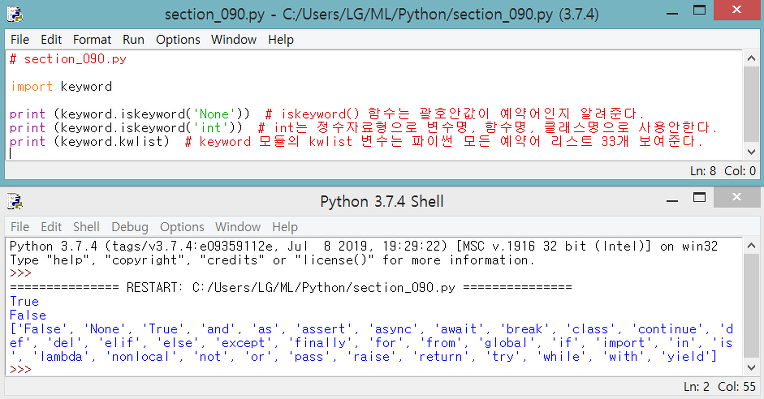Open the Format menu in the editor
Screen dimensions: 764x399
92,39
